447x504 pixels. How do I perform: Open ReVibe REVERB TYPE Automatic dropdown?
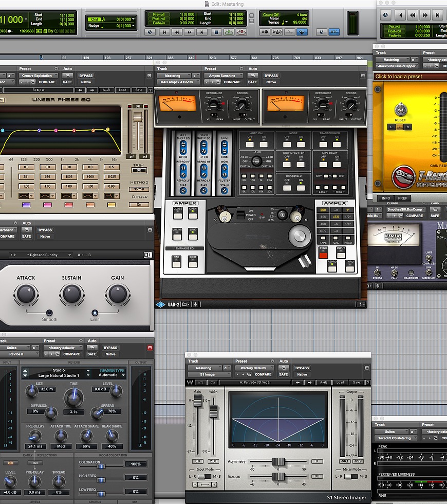tap(111, 375)
